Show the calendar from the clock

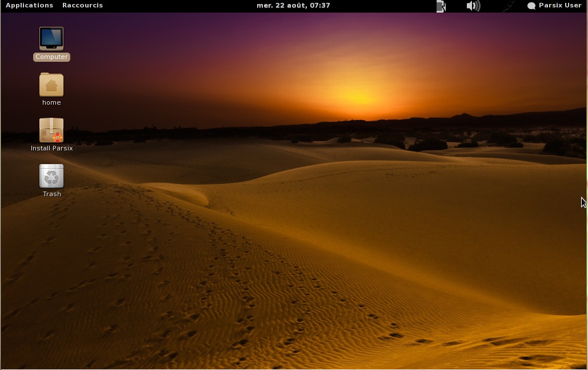pos(293,5)
